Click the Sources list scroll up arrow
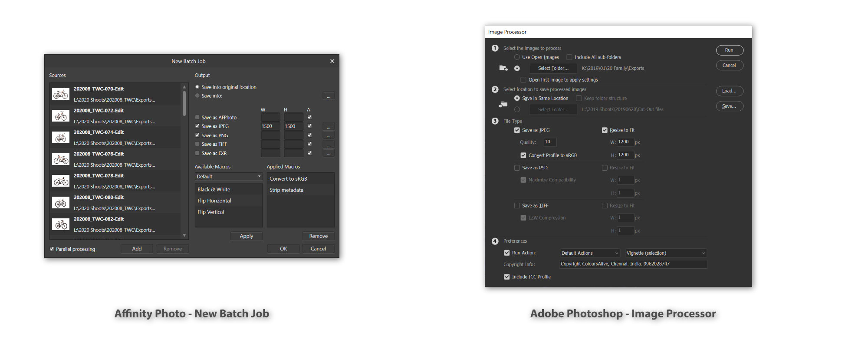Viewport: 868px width, 346px height. click(x=184, y=87)
